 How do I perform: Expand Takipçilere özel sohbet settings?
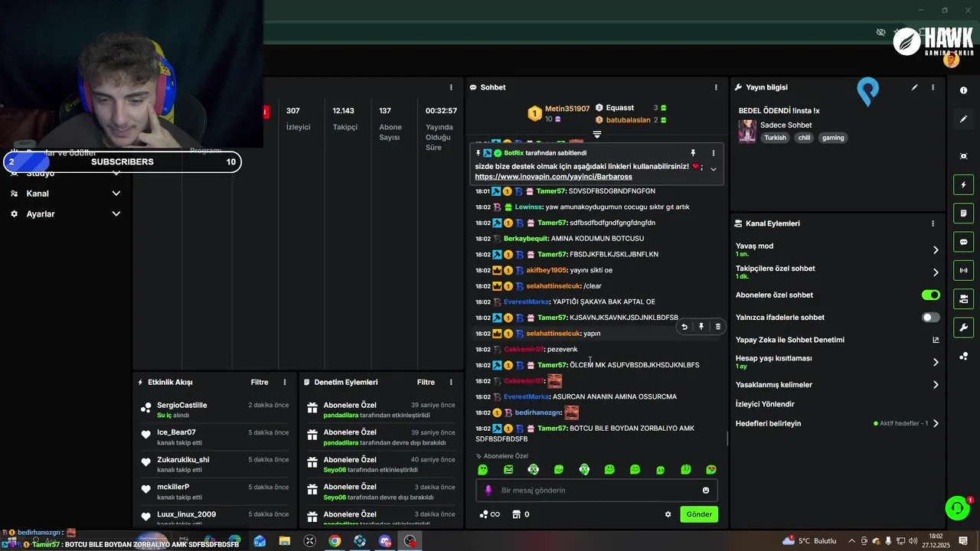[x=936, y=272]
